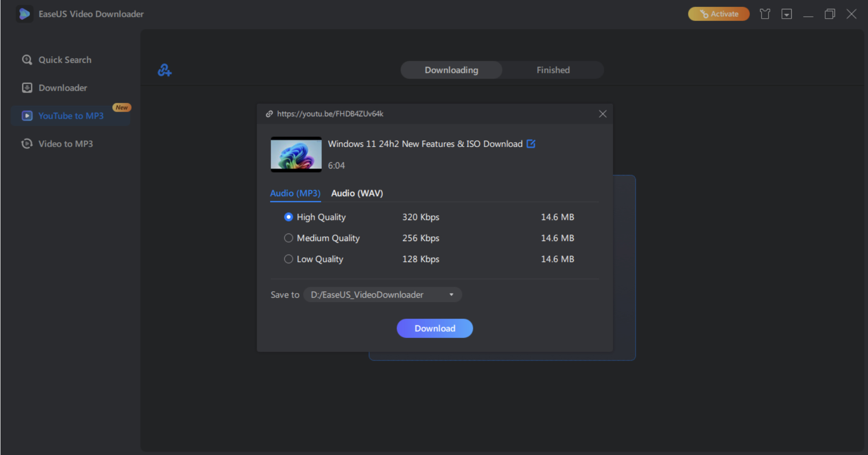Click the Quick Search magnifier icon
The image size is (868, 455).
click(27, 60)
